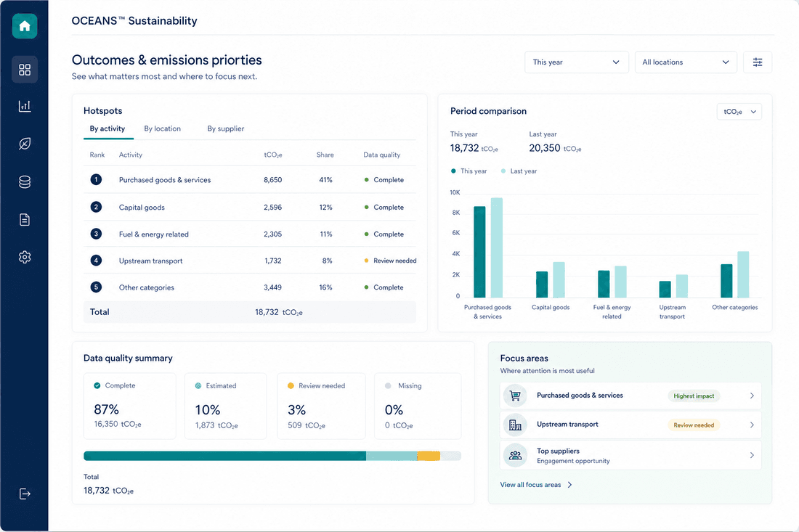Screen dimensions: 799x532
Task: Click the Review needed orange dot icon
Action: pos(291,386)
